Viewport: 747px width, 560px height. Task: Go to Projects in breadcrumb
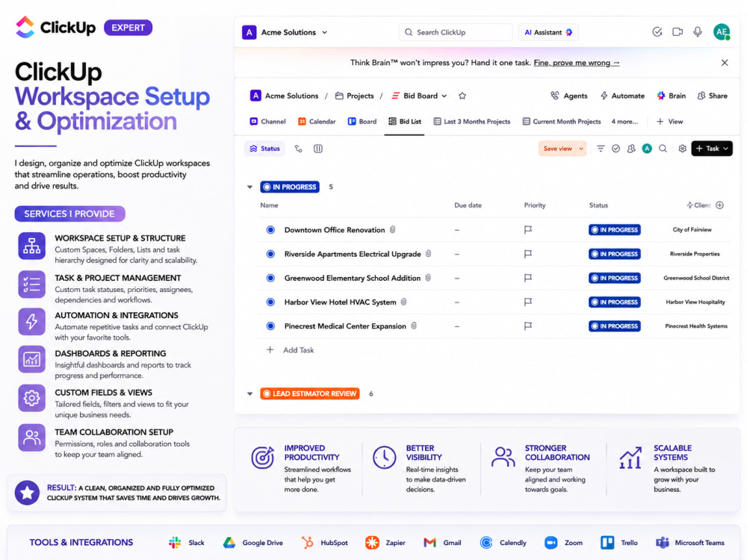[x=354, y=96]
